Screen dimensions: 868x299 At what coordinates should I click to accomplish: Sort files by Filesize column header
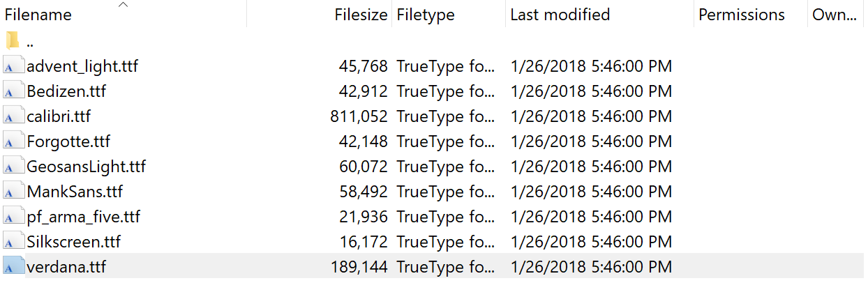(x=360, y=15)
